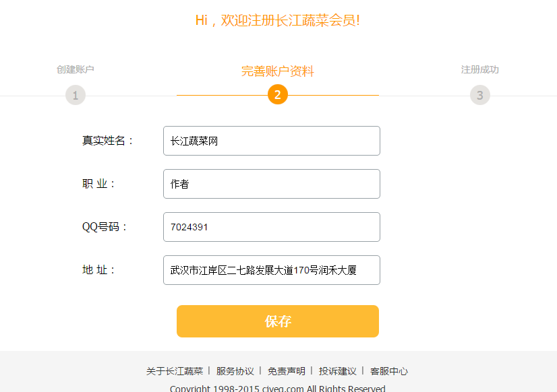Click the step 1 circle icon
Image resolution: width=557 pixels, height=392 pixels.
pos(76,95)
